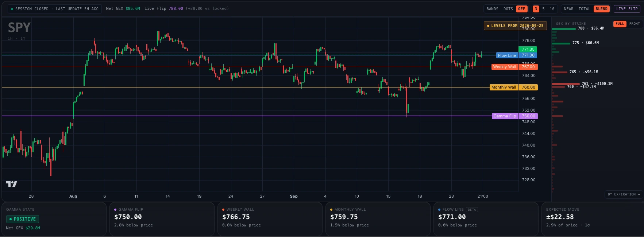
Task: Select the FULL strike view tab
Action: [620, 24]
